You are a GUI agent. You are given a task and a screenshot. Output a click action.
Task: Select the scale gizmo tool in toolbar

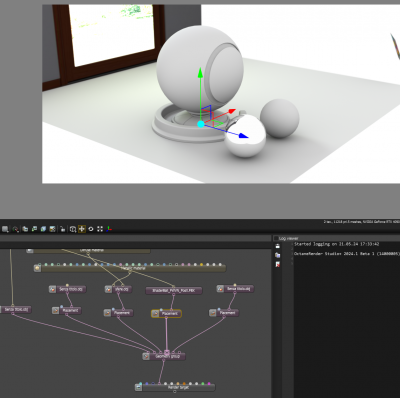tap(100, 229)
